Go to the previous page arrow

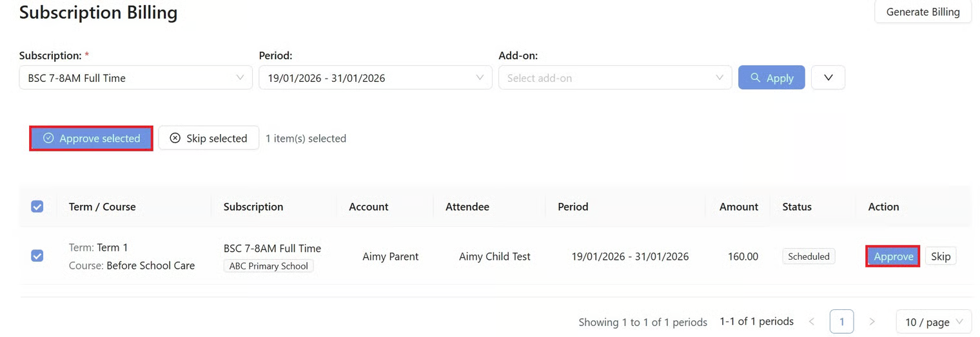tap(811, 322)
